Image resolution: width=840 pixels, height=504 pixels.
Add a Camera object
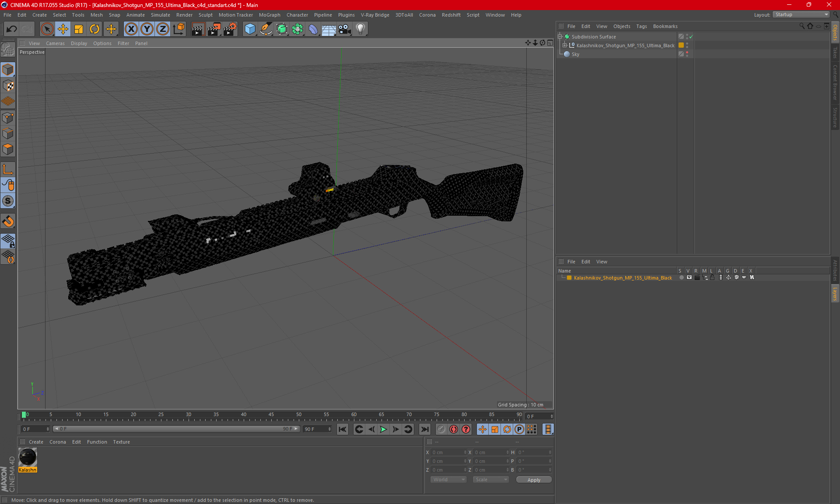[345, 29]
